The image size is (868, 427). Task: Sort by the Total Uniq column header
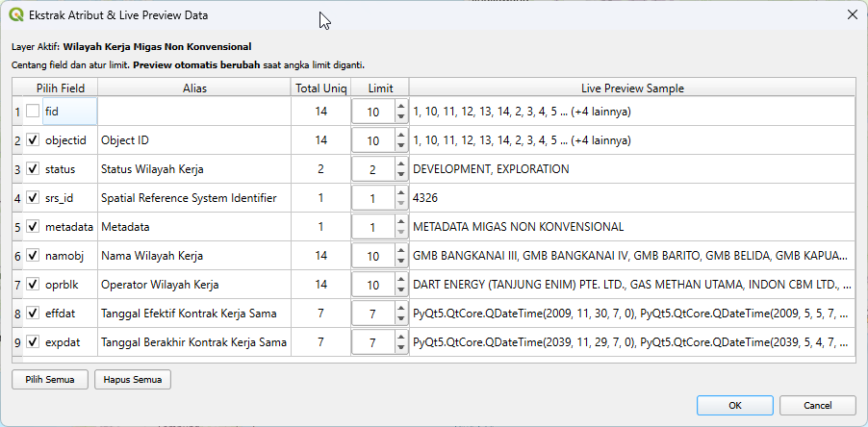click(320, 88)
